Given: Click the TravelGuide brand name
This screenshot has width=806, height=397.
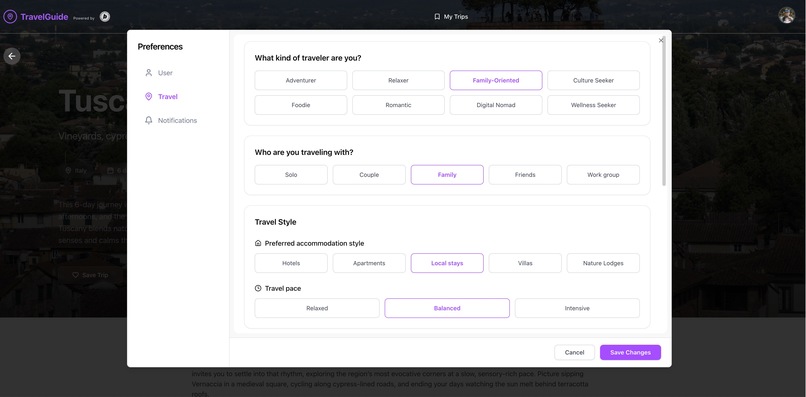Looking at the screenshot, I should [44, 17].
